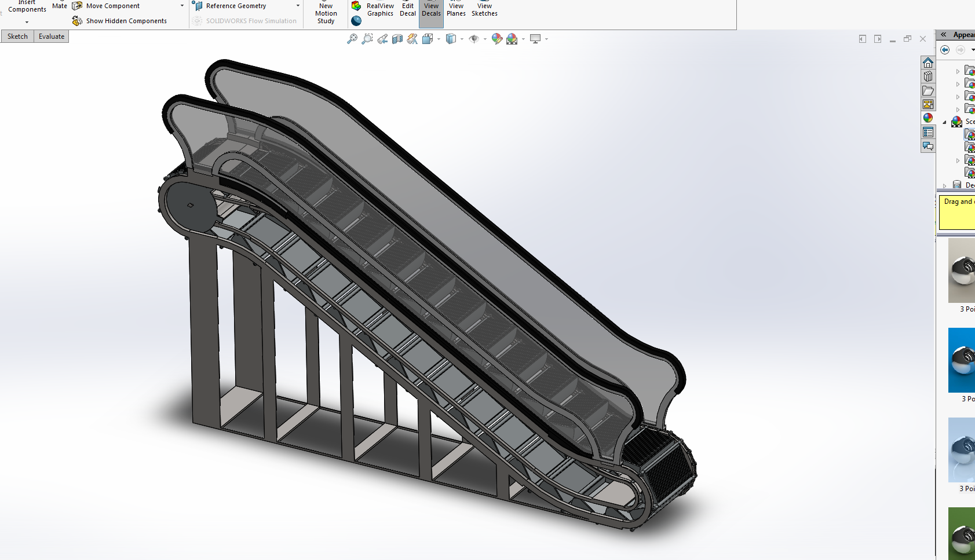Toggle Section View
This screenshot has height=560, width=975.
tap(397, 39)
